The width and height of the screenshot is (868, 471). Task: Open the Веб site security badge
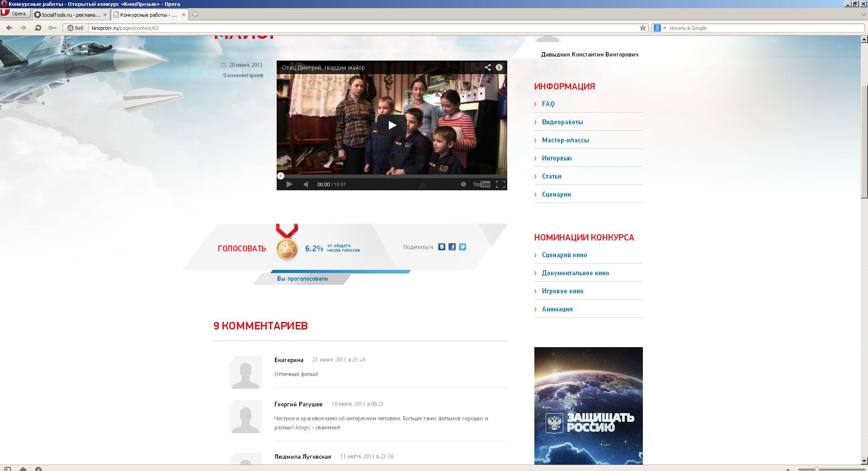(75, 28)
